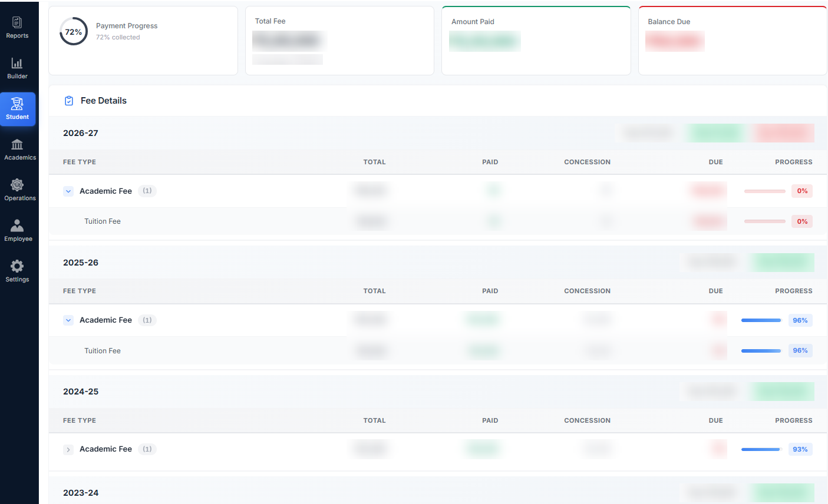Open the Builder chart icon
The width and height of the screenshot is (828, 504).
click(17, 63)
